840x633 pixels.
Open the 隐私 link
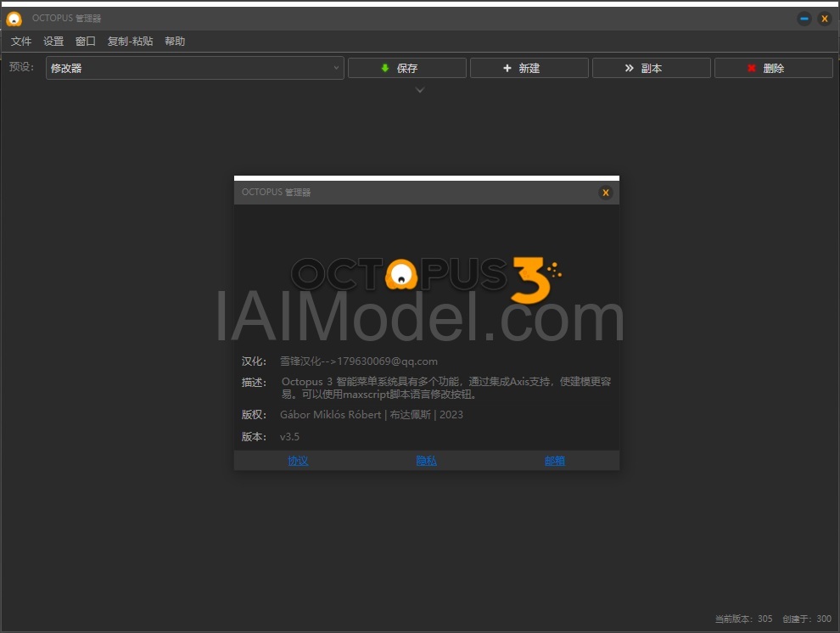(x=427, y=461)
